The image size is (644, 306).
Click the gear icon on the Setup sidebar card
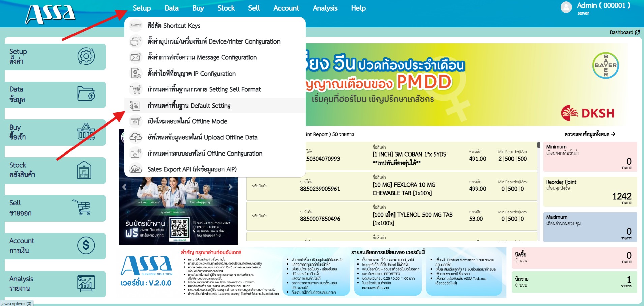86,56
